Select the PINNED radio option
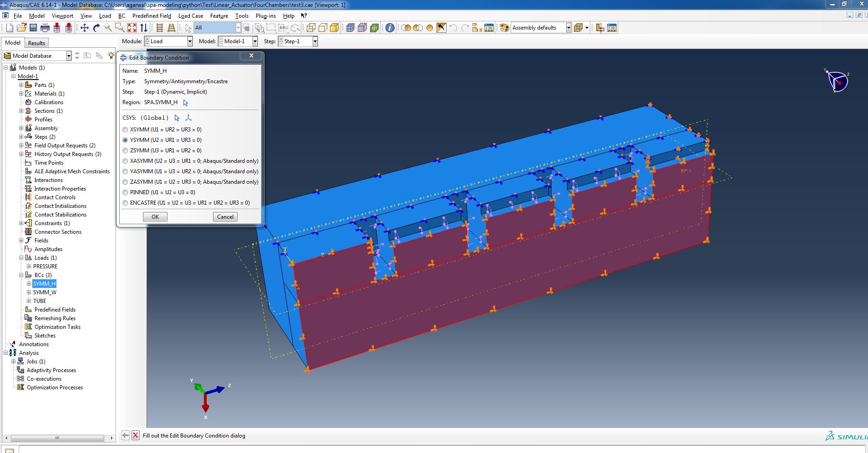This screenshot has width=868, height=453. (x=125, y=192)
